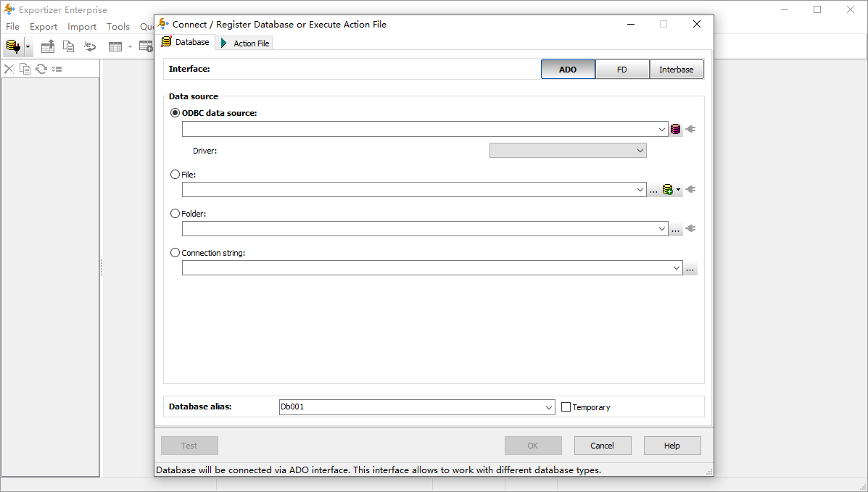Click the refresh icon in left panel

point(41,69)
